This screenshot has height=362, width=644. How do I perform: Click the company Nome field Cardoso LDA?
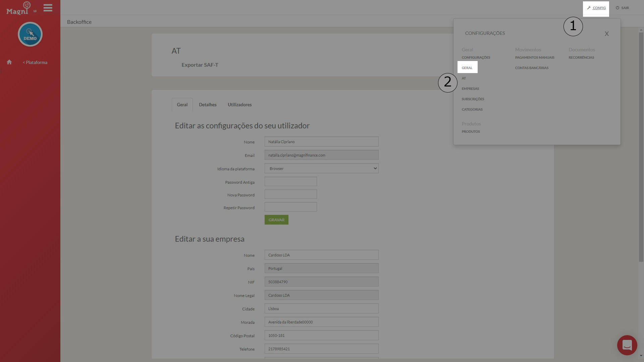pos(321,255)
